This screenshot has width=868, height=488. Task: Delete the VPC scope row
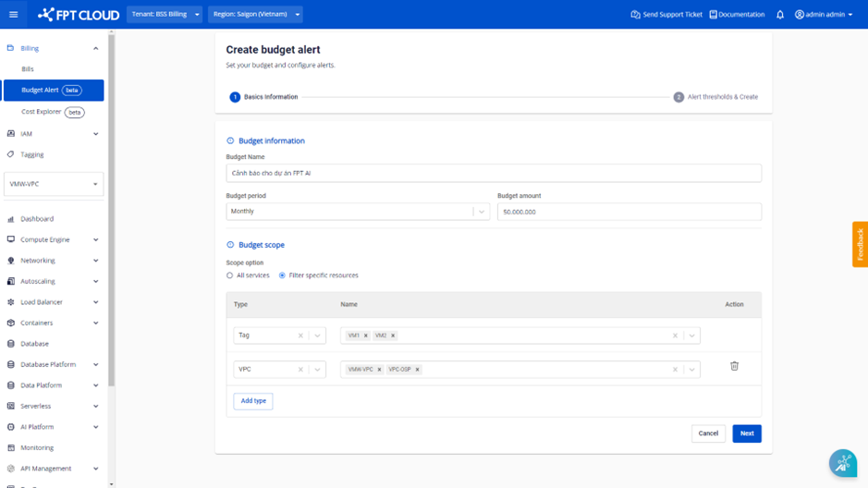click(734, 366)
